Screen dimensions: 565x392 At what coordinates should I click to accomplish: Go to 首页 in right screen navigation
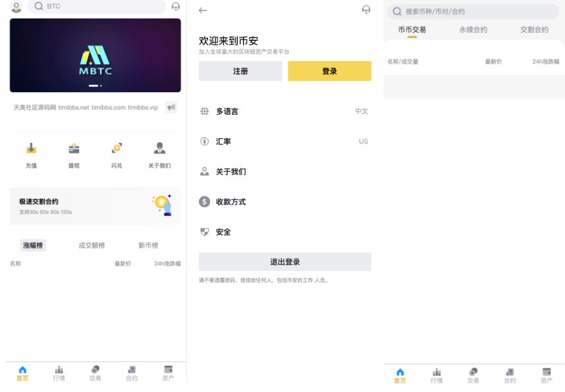click(x=400, y=376)
